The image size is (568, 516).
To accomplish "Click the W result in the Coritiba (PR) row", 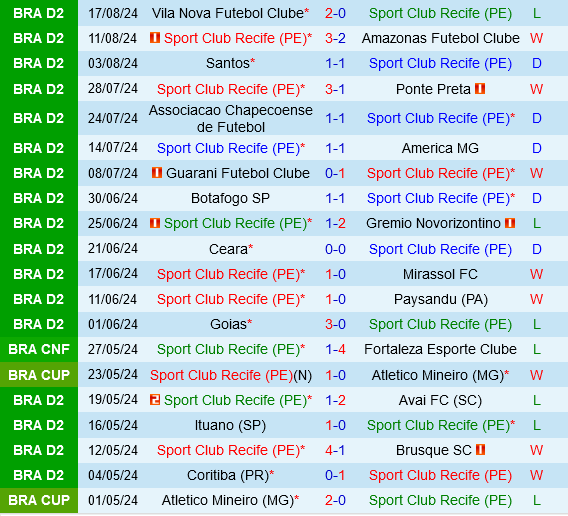I will [536, 475].
